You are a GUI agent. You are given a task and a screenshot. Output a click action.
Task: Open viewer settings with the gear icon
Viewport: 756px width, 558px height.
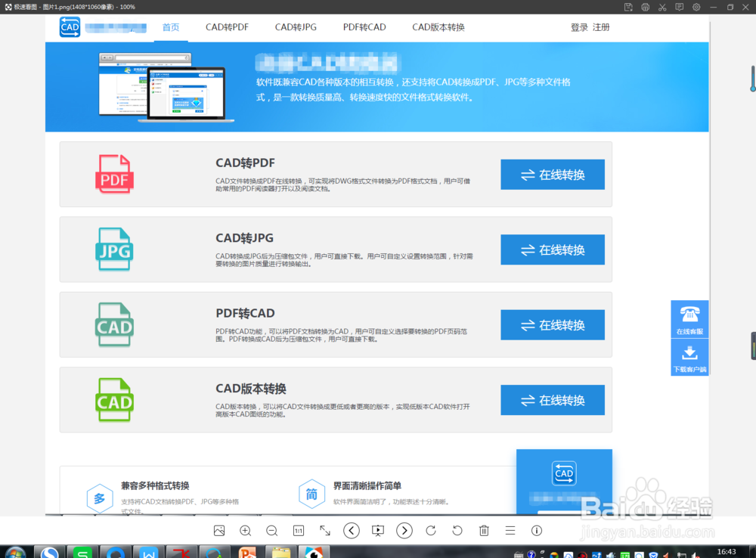696,7
